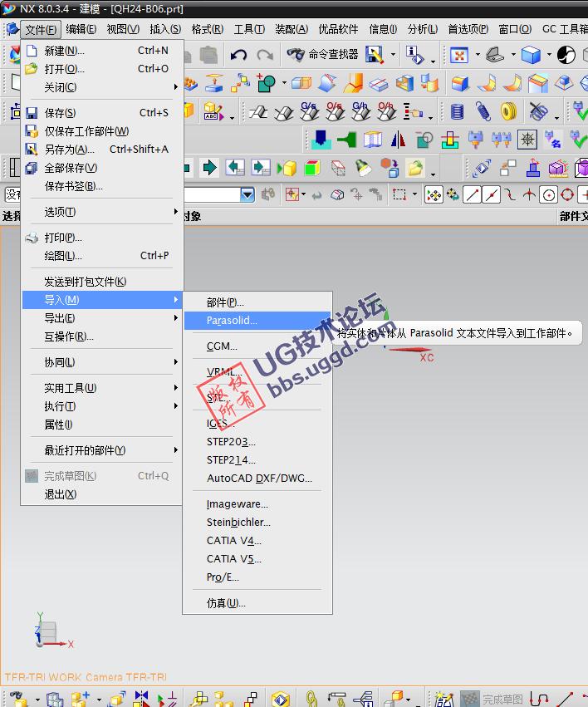The height and width of the screenshot is (707, 588).
Task: Open the 首选项(P) menu
Action: click(468, 29)
